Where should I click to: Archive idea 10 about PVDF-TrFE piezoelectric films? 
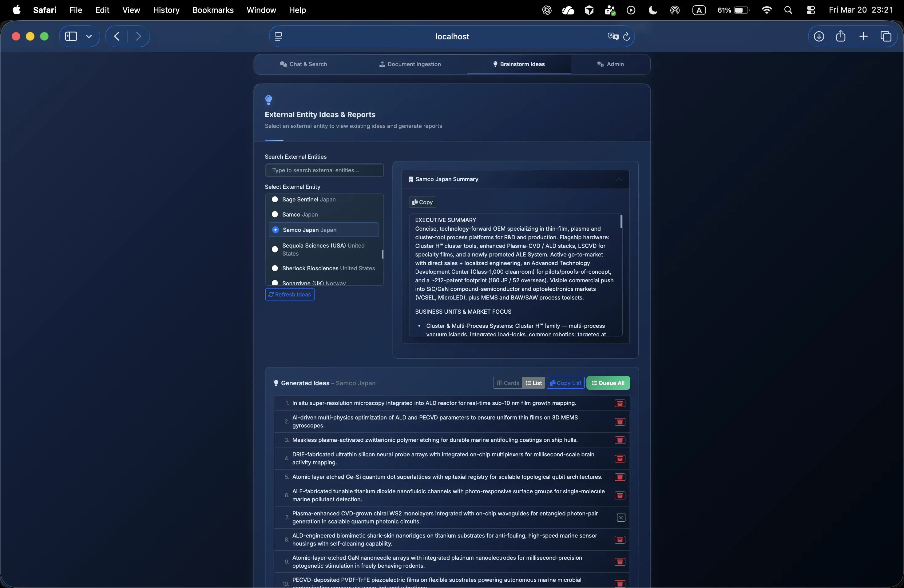click(620, 583)
